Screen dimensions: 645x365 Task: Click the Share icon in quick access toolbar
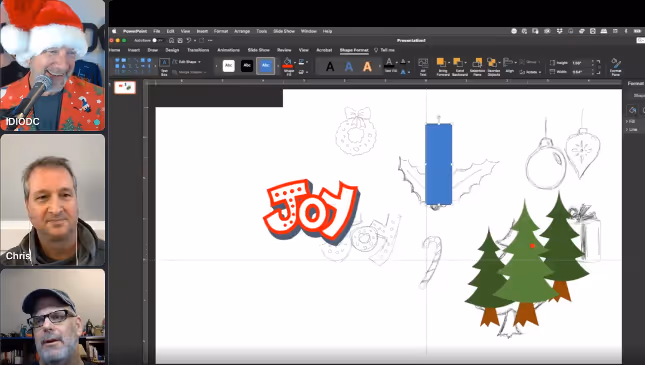201,40
